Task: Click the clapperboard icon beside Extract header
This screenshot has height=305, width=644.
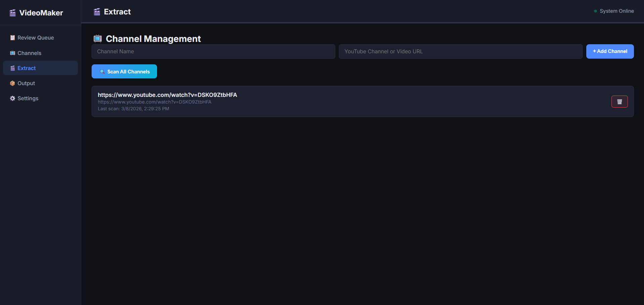Action: (97, 11)
